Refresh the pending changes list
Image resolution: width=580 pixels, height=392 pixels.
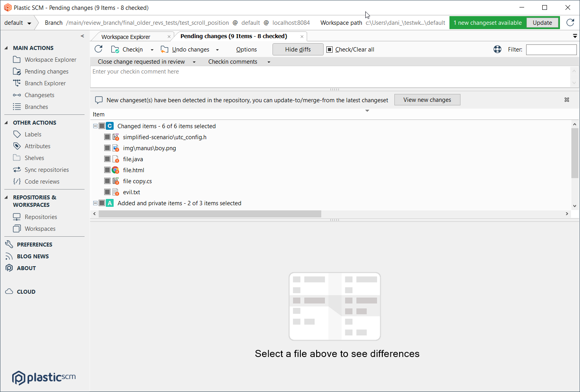click(98, 49)
